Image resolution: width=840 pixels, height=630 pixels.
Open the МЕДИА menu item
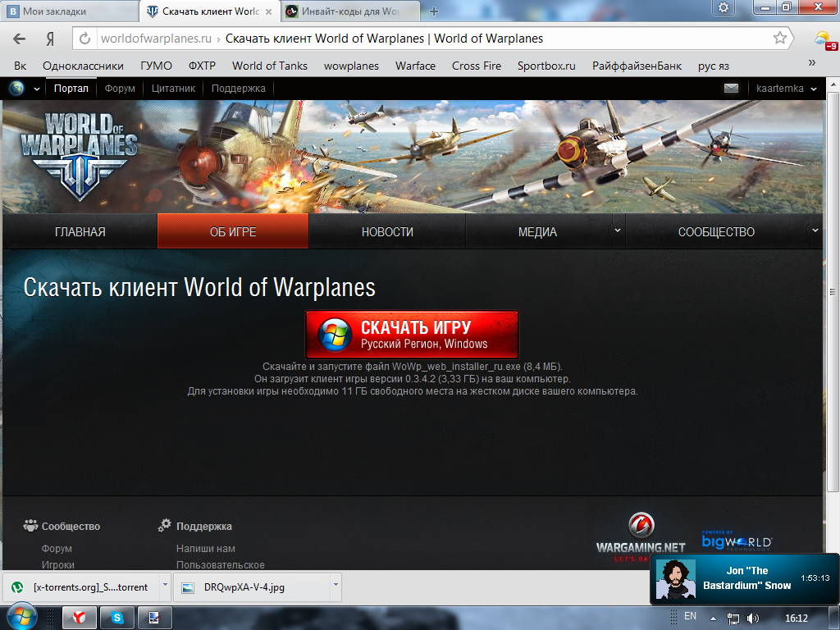pyautogui.click(x=538, y=231)
